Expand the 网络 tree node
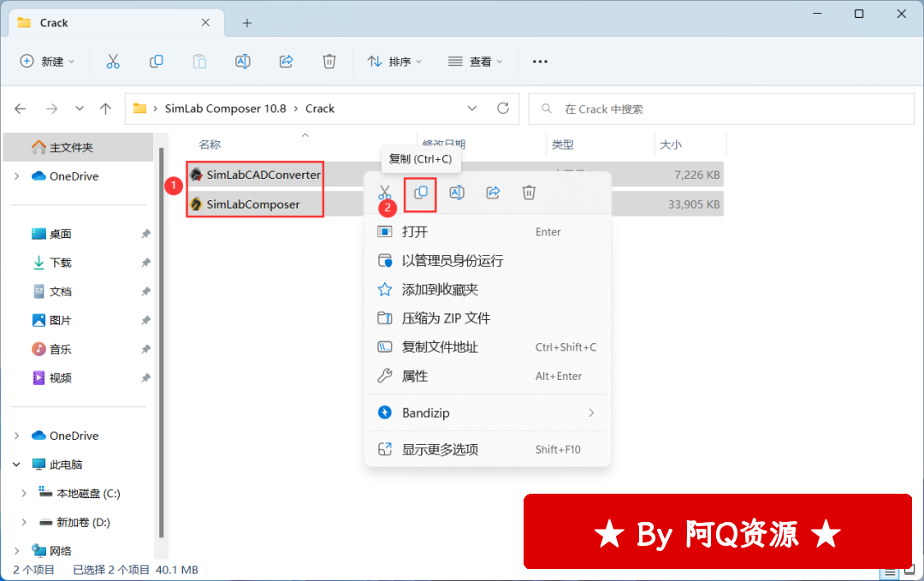The height and width of the screenshot is (581, 924). coord(16,551)
